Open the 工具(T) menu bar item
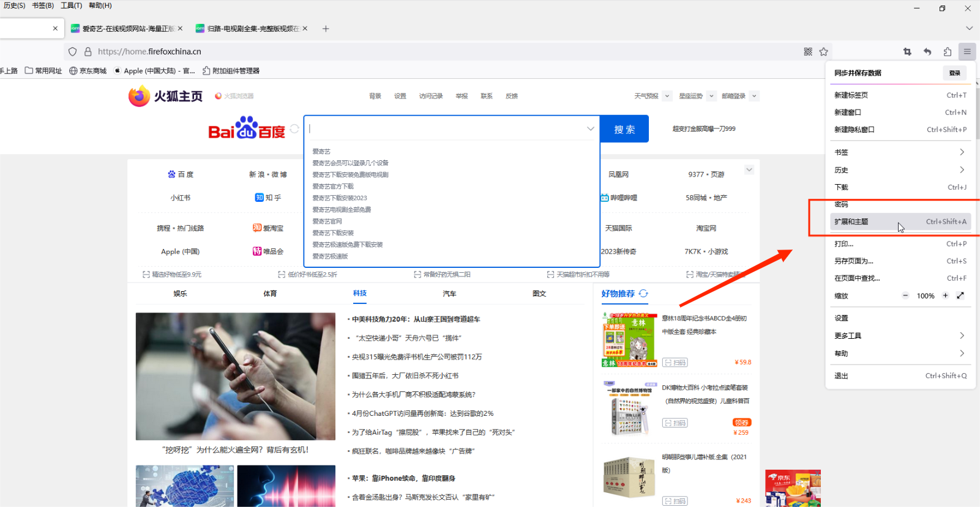 tap(71, 6)
